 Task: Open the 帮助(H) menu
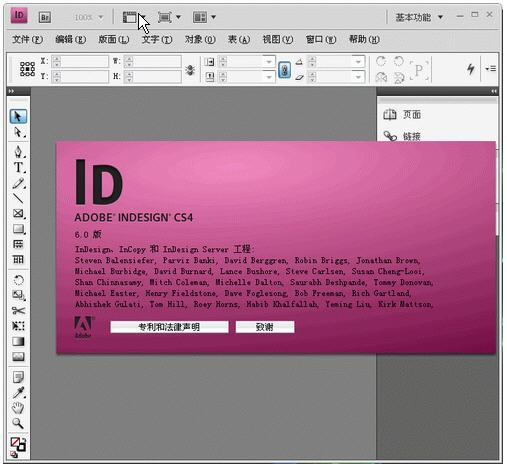tap(364, 39)
